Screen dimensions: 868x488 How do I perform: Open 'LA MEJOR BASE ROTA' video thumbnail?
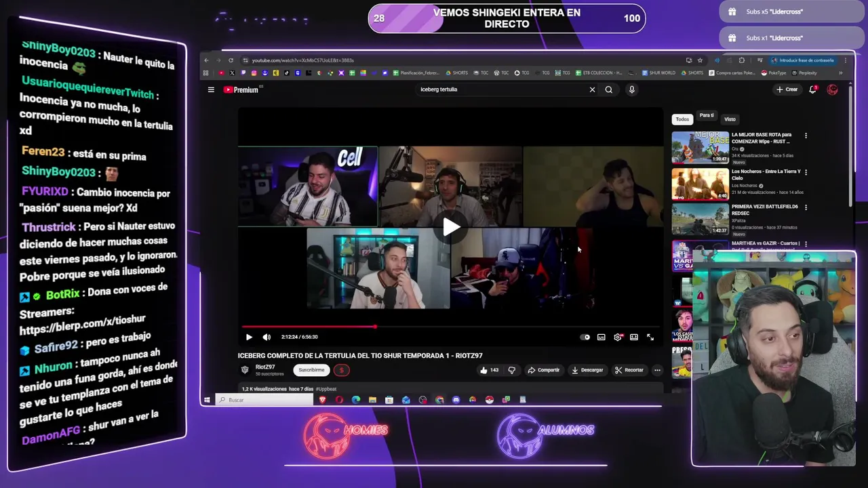[x=700, y=148]
